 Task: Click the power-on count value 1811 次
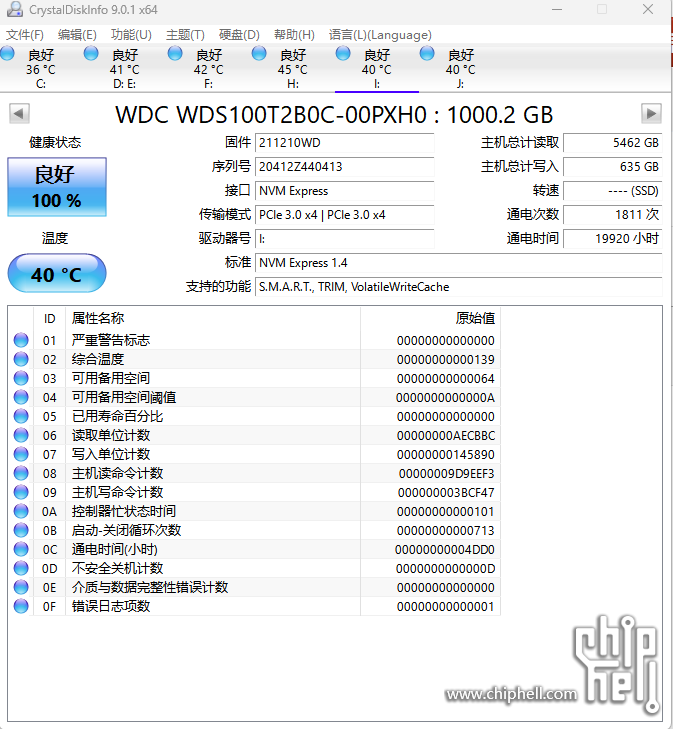613,215
